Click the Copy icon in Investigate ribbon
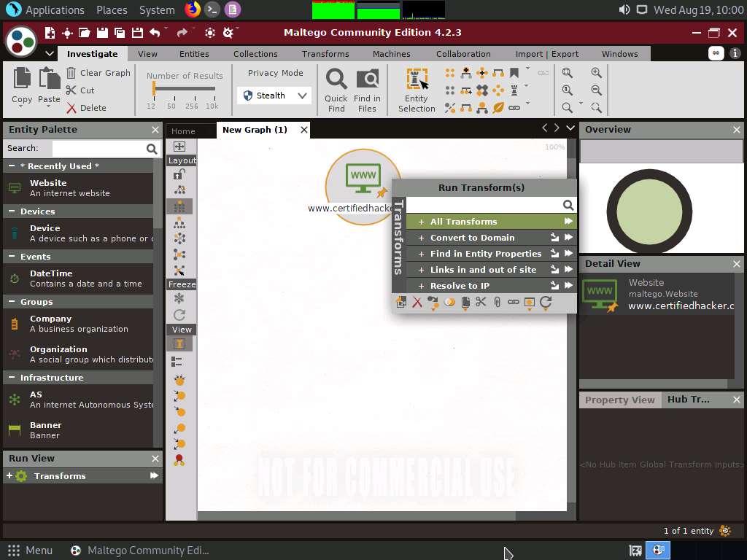Viewport: 747px width, 560px height. 22,79
